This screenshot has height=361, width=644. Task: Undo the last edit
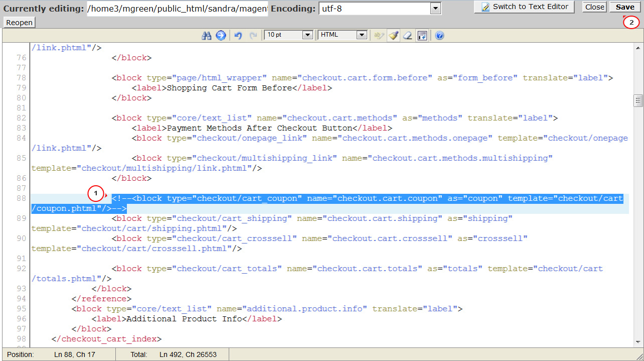238,35
